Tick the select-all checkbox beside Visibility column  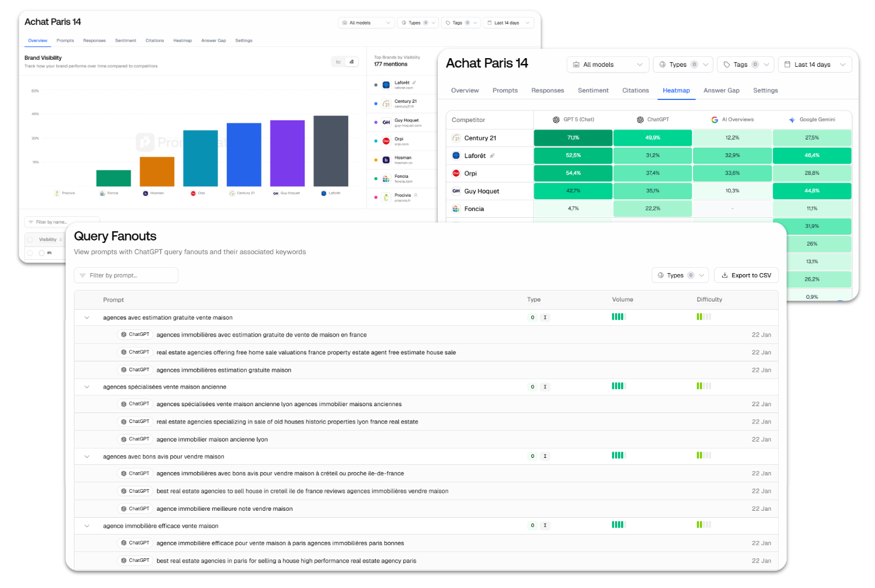click(30, 239)
